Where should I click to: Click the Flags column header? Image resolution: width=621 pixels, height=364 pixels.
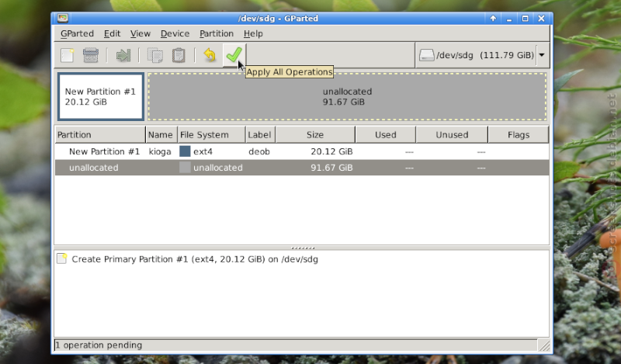pos(519,135)
